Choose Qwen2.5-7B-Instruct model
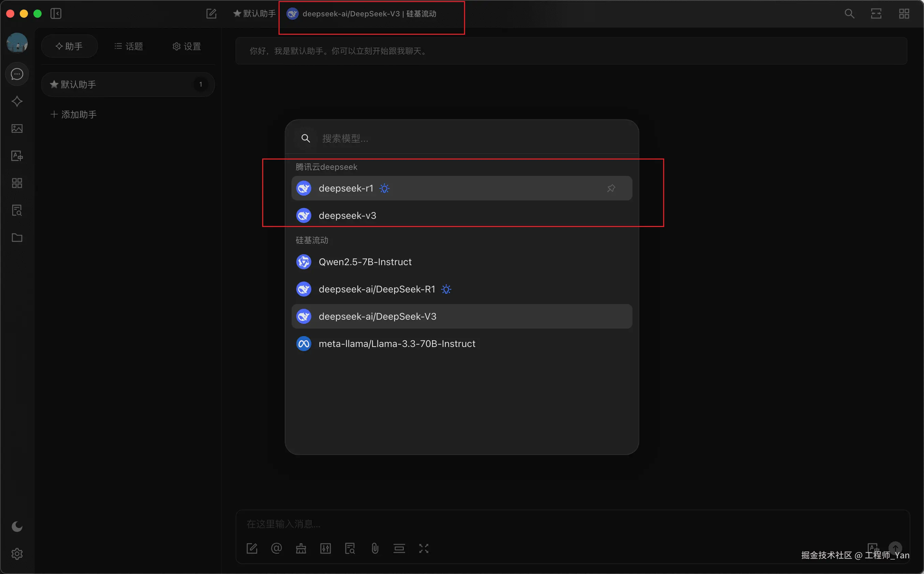 click(365, 262)
